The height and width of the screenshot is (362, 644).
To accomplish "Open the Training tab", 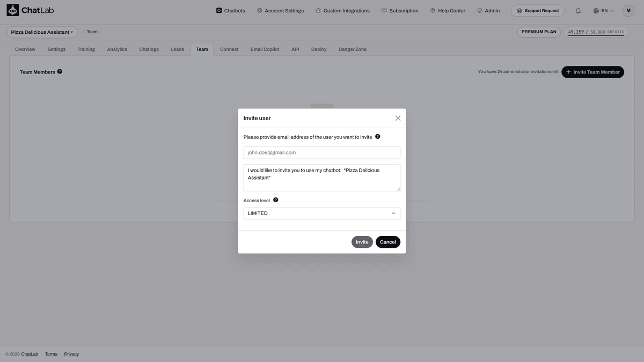I will [86, 49].
